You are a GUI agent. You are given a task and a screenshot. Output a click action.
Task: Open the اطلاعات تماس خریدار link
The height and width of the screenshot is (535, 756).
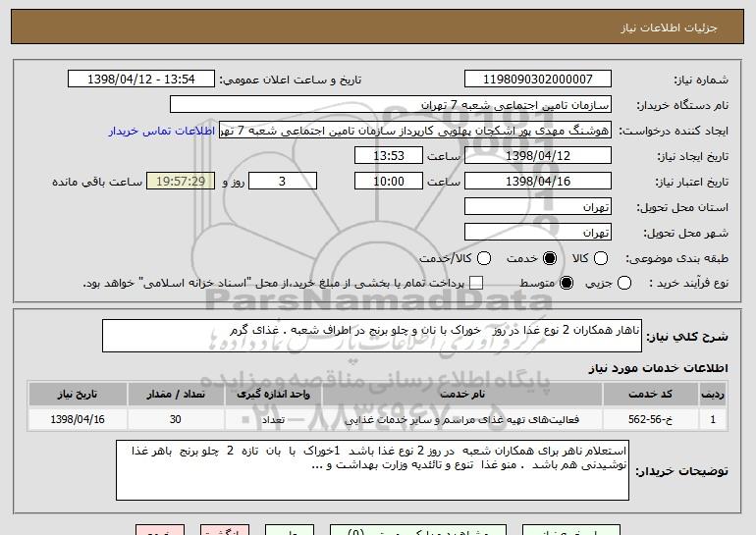162,131
